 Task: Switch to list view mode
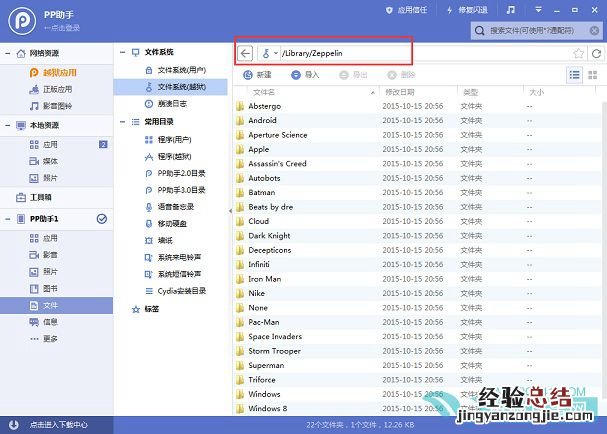point(574,75)
